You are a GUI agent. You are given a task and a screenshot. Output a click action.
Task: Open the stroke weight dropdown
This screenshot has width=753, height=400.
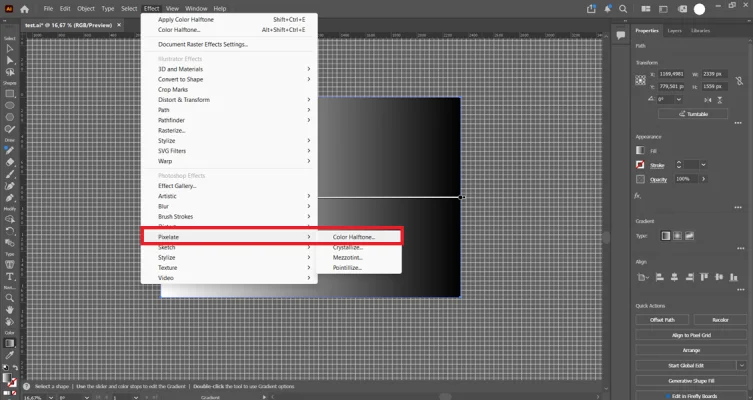[703, 165]
